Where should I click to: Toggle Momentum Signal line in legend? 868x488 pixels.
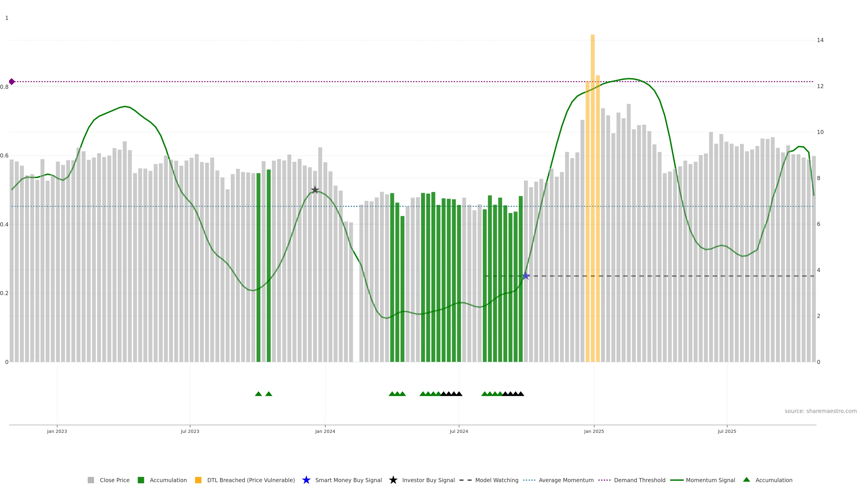[x=710, y=480]
